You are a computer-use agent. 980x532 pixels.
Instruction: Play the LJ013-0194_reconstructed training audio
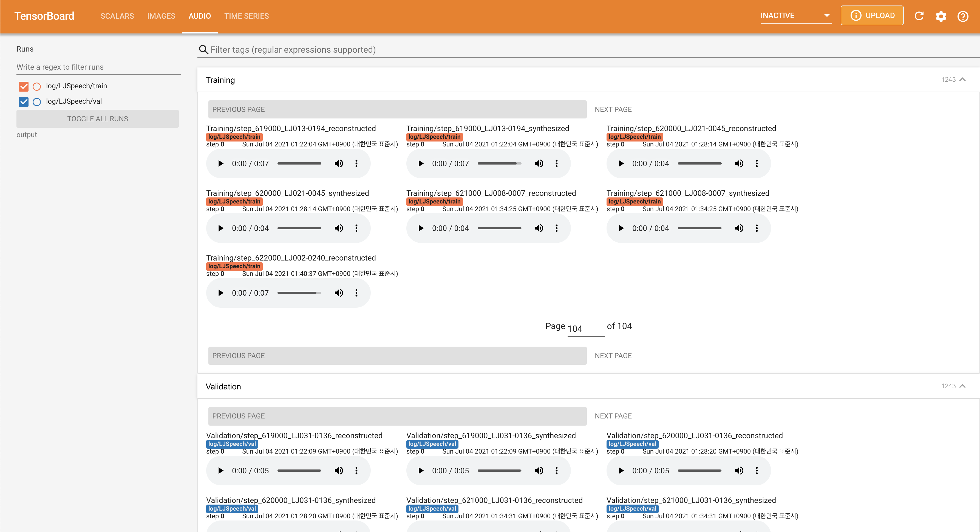(x=221, y=164)
